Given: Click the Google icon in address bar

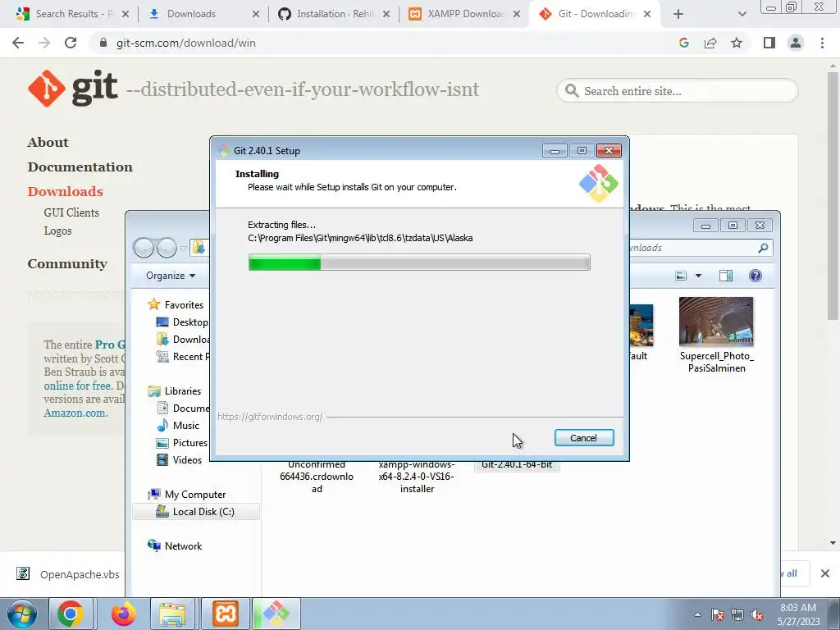Looking at the screenshot, I should point(683,43).
